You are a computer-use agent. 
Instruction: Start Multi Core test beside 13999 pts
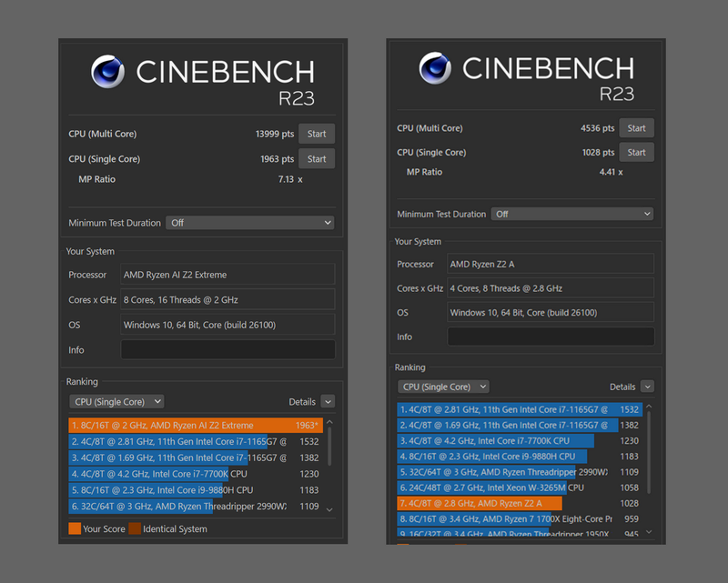[316, 134]
